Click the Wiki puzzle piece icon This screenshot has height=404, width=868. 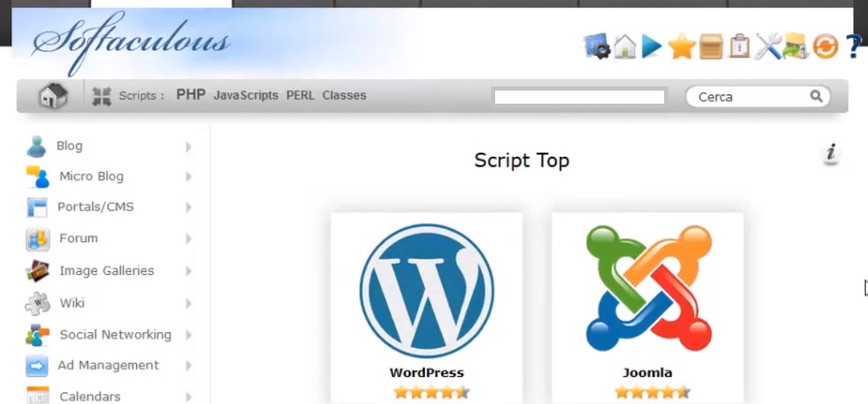[x=38, y=303]
